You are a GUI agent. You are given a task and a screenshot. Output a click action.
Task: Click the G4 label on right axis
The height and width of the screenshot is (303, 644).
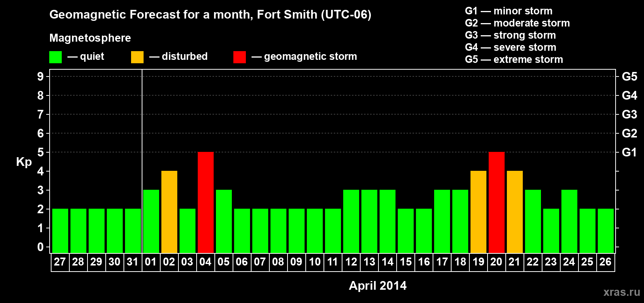[630, 95]
